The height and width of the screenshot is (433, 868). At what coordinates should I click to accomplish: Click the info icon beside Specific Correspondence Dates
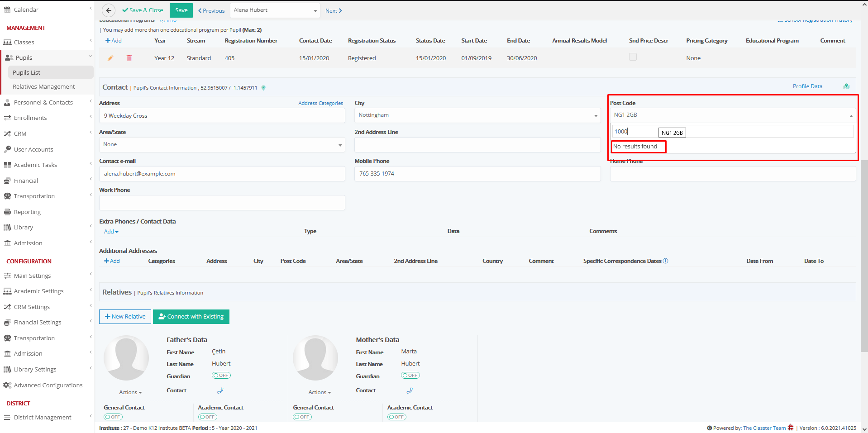pos(665,261)
